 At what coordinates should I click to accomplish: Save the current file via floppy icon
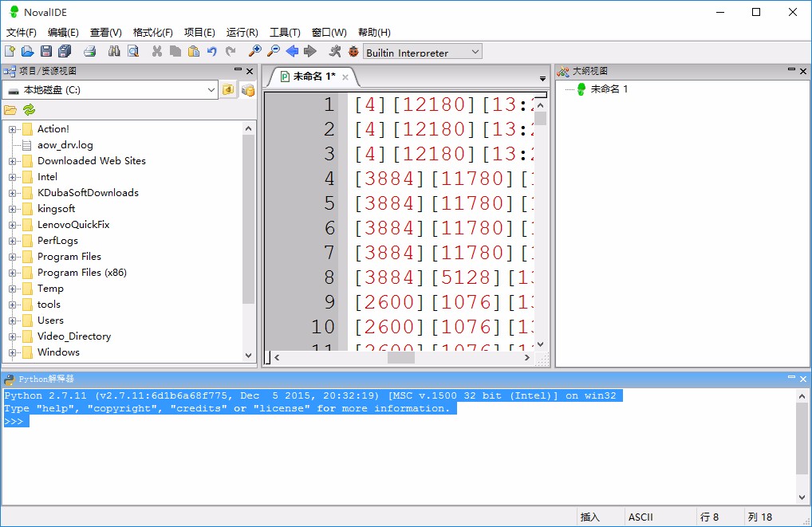[46, 51]
